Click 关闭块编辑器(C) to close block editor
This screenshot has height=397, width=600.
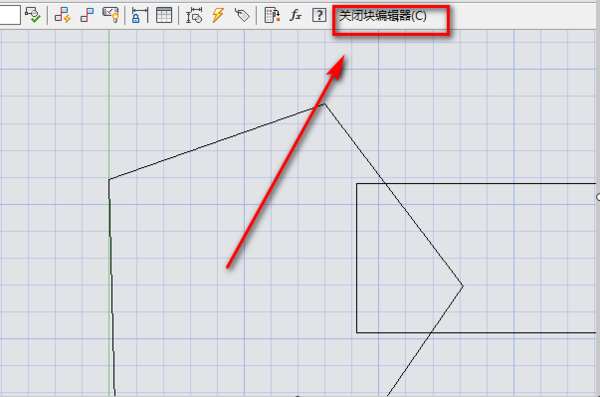[383, 16]
